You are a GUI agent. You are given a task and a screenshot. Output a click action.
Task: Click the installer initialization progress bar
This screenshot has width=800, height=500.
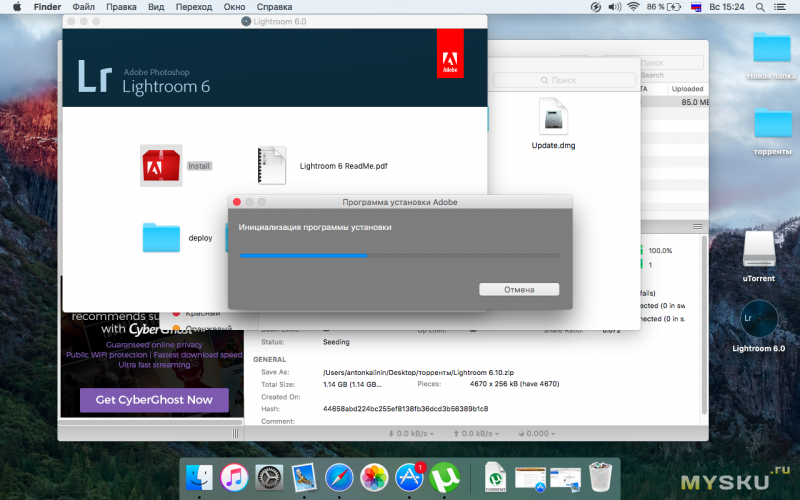click(x=400, y=256)
